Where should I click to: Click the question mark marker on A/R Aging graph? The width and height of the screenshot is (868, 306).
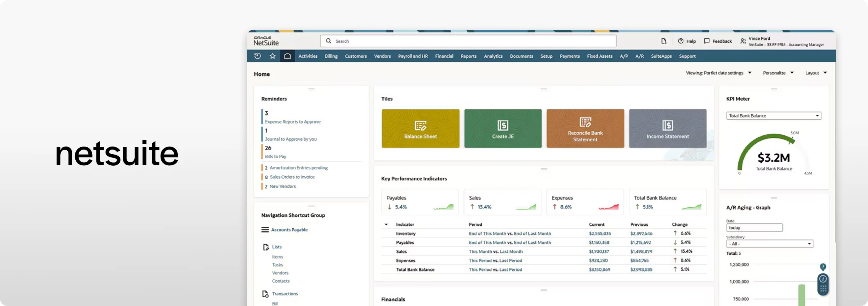823,267
